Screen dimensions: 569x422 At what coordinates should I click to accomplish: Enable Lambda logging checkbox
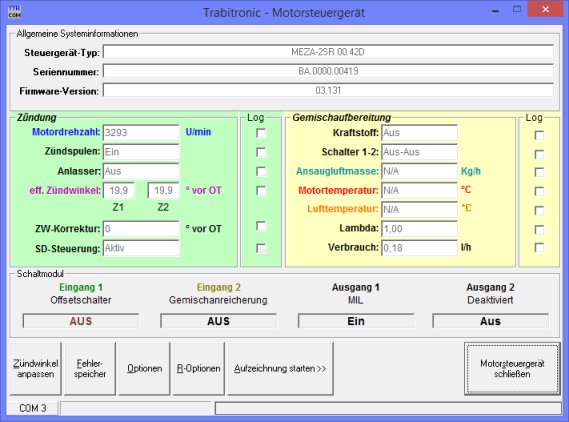pyautogui.click(x=539, y=230)
